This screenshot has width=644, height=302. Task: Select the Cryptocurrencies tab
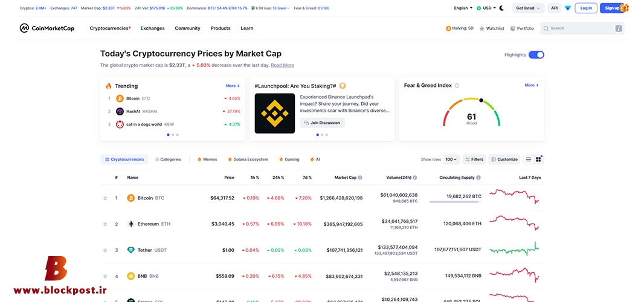[x=124, y=159]
